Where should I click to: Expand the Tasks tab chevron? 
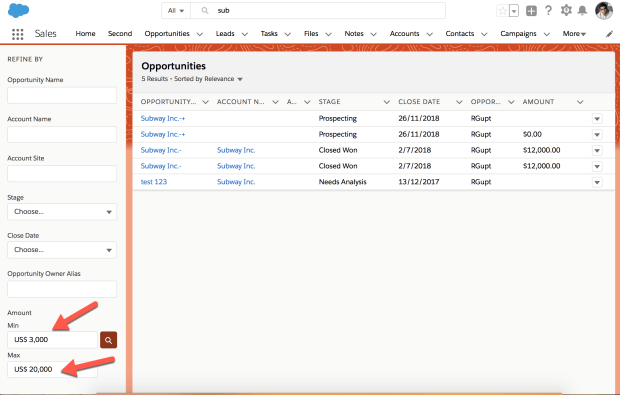(288, 34)
